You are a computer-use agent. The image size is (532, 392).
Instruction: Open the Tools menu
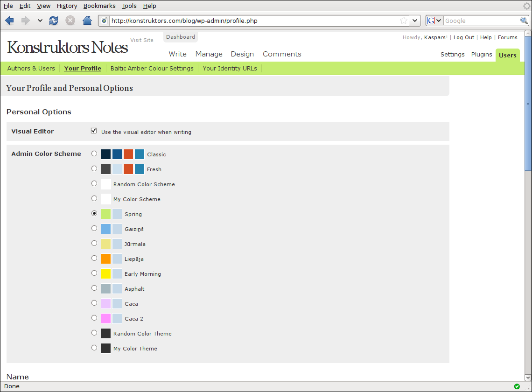(x=129, y=6)
